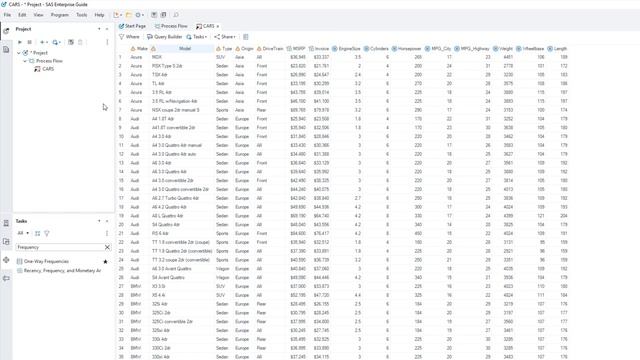Image resolution: width=640 pixels, height=360 pixels.
Task: Switch to the Process Flow tab
Action: pos(171,26)
